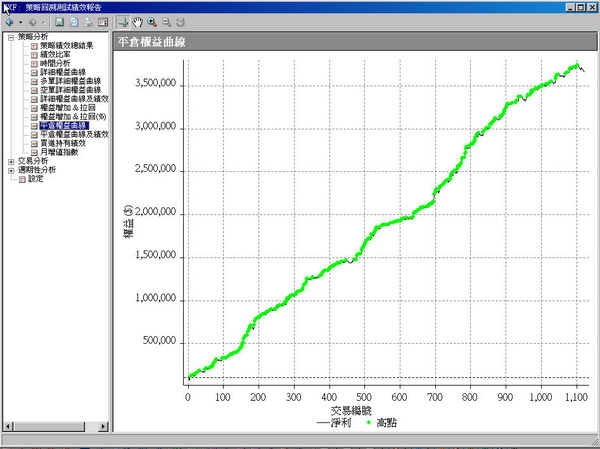Open 詳細權益曲線及績效 report

click(74, 98)
